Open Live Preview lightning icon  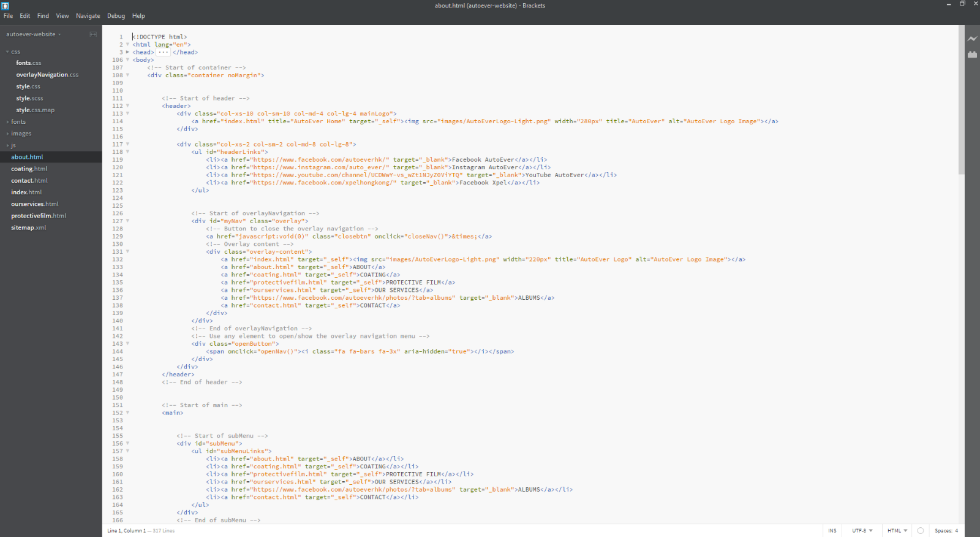tap(972, 39)
